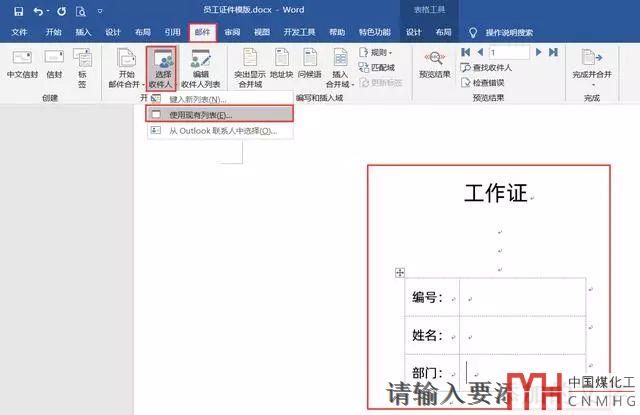Viewport: 640px width, 415px height.
Task: Click the 选择收件人 button
Action: point(161,68)
